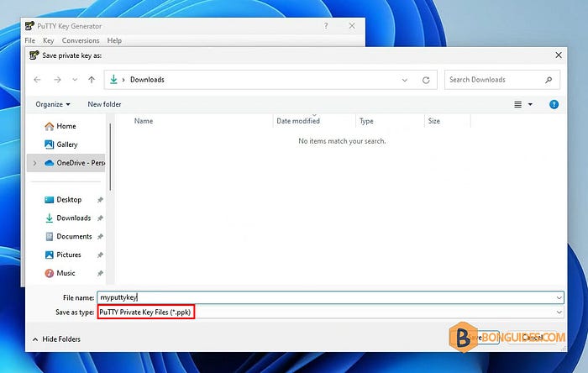The height and width of the screenshot is (373, 588).
Task: Refresh the Downloads folder view
Action: pyautogui.click(x=426, y=80)
